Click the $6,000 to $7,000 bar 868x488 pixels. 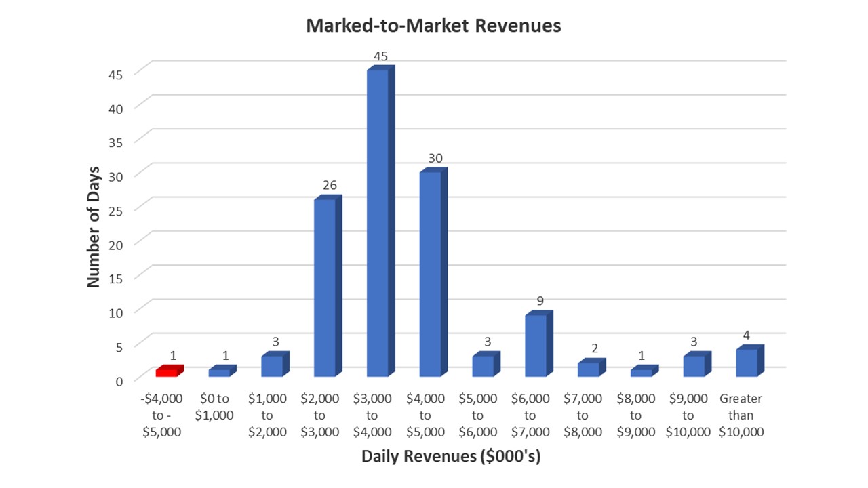pyautogui.click(x=536, y=345)
